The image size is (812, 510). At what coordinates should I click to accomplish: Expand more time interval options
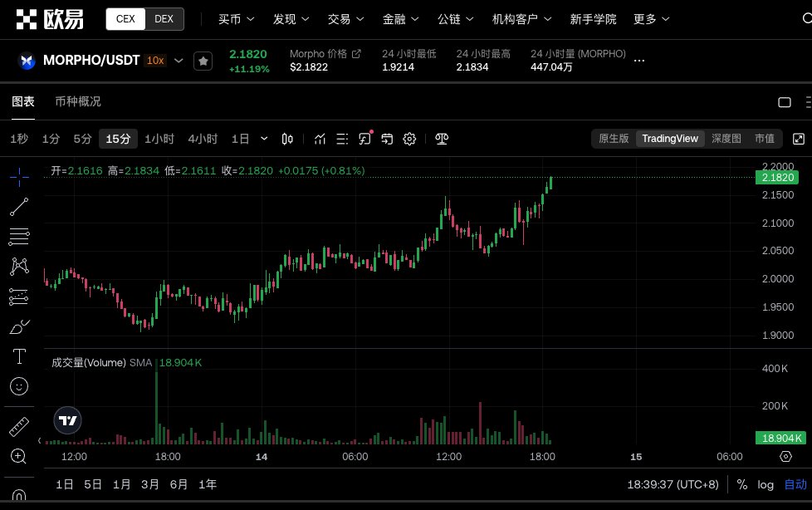[264, 139]
